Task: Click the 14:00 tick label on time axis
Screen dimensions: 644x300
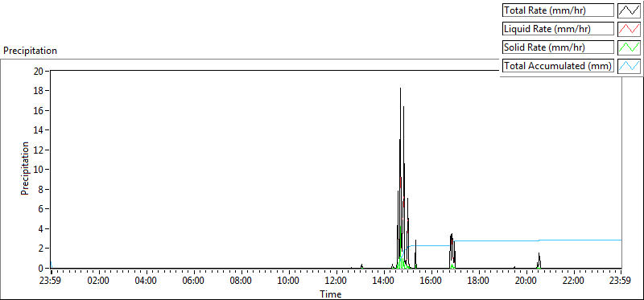Action: (384, 282)
